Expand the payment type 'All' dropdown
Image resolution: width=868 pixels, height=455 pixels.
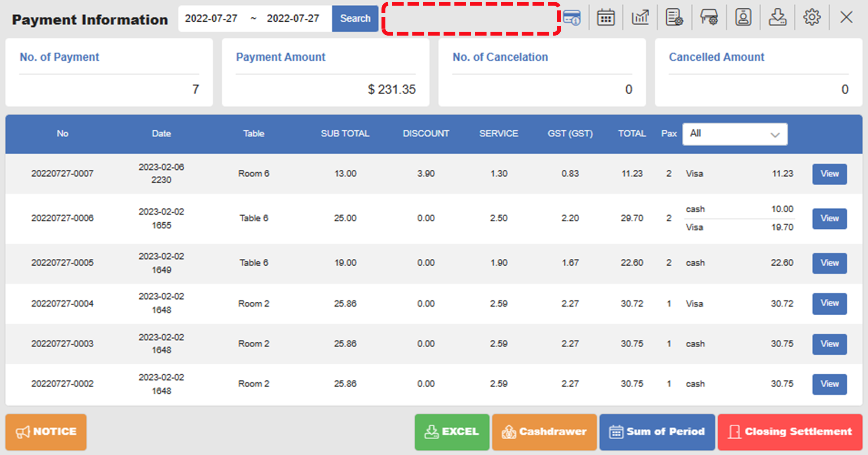(x=735, y=134)
